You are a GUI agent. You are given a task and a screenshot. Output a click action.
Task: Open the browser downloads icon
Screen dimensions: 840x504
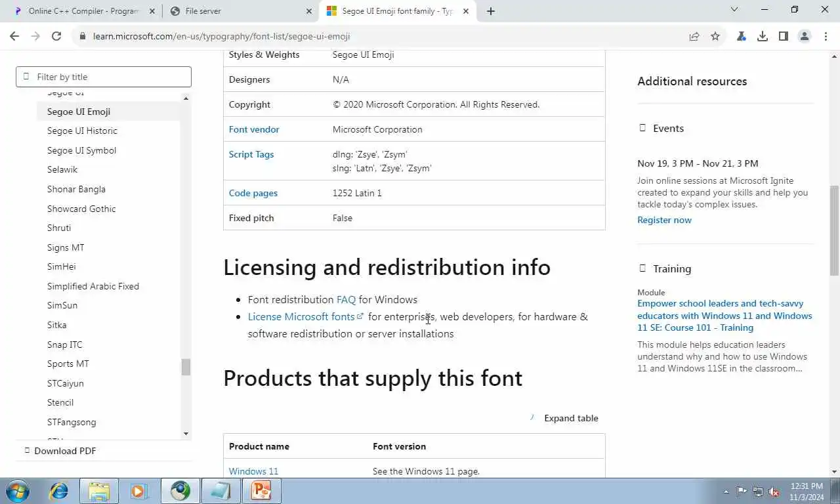tap(763, 37)
